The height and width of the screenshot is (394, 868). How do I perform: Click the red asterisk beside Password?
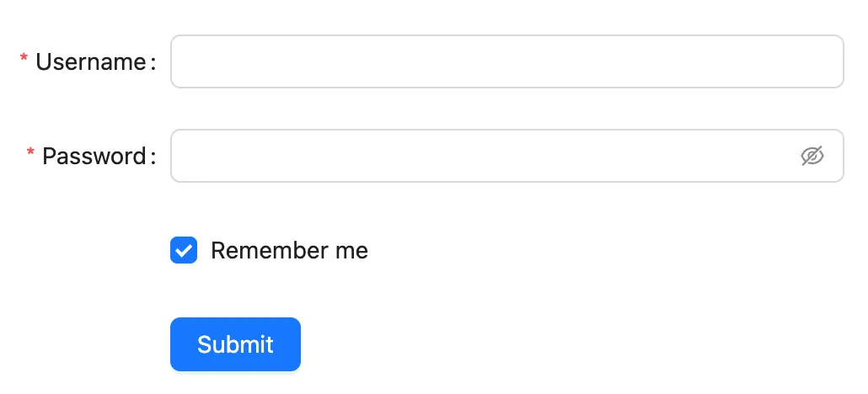[31, 154]
